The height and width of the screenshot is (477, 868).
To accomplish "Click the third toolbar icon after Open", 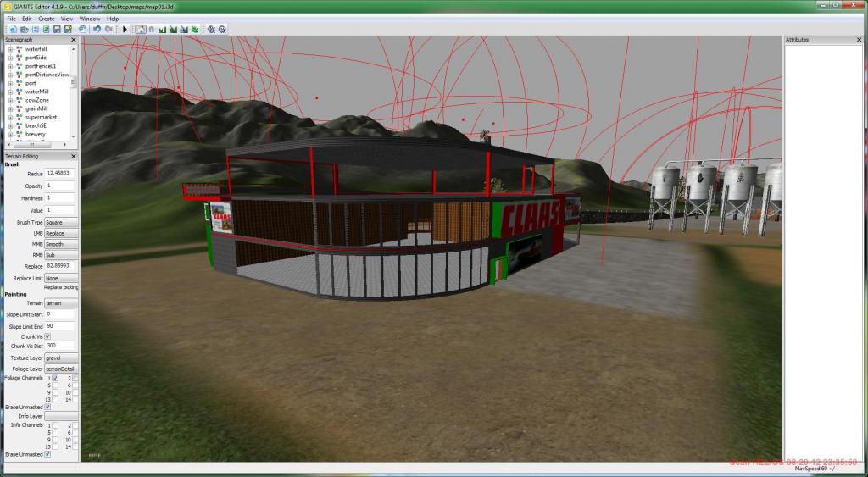I will [36, 30].
